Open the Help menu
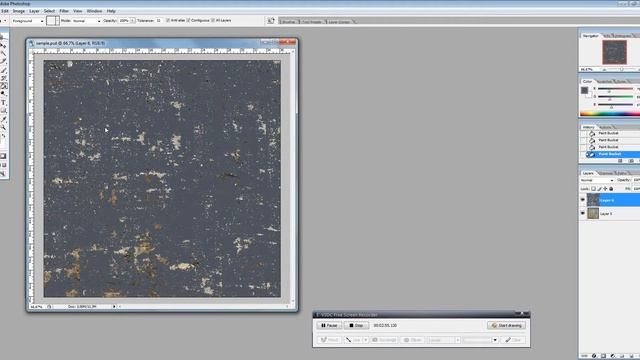The height and width of the screenshot is (360, 640). click(111, 11)
